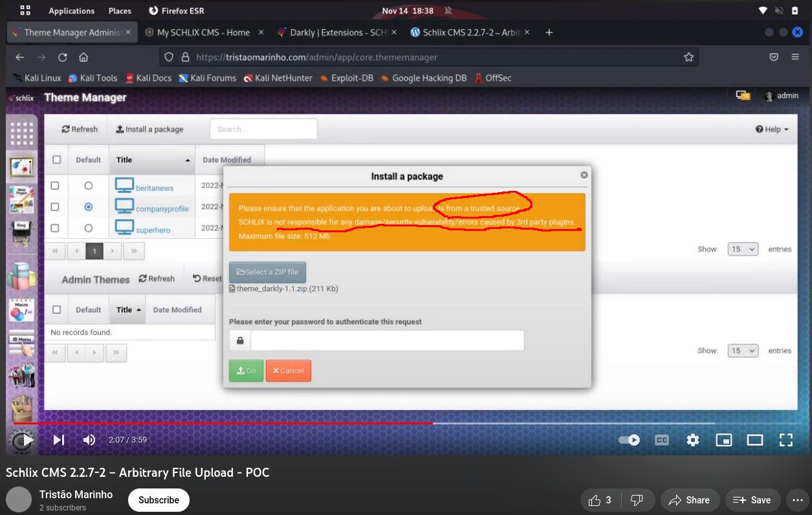Screen dimensions: 812x515
Task: Close the Install a package dialog
Action: pyautogui.click(x=584, y=175)
